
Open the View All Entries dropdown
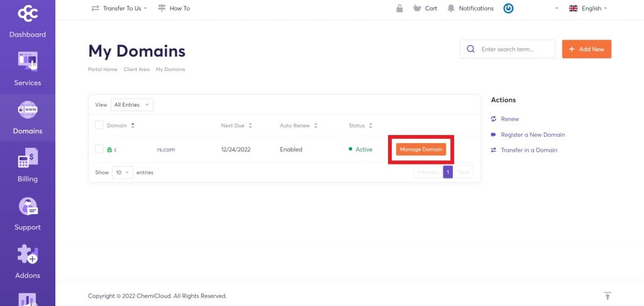(132, 105)
